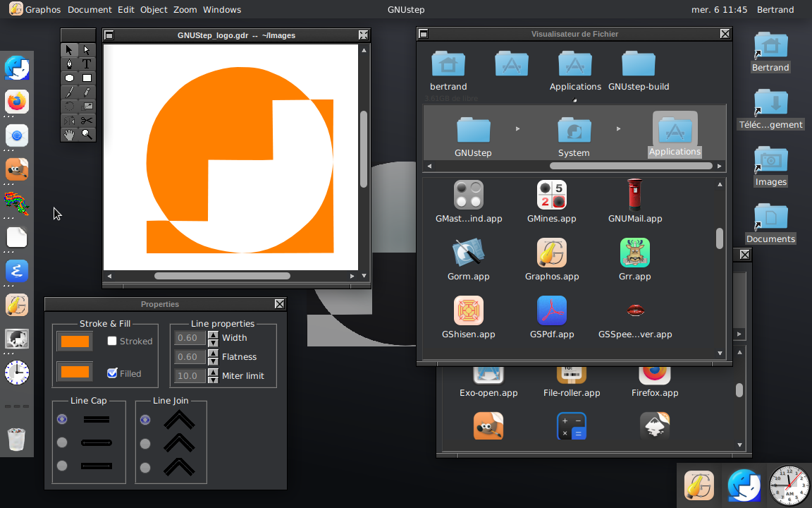The image size is (812, 508).
Task: Activate the hand pan tool
Action: 69,134
